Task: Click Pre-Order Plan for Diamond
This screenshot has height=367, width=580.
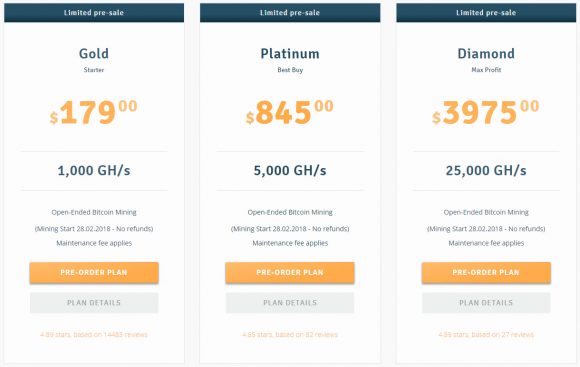Action: tap(486, 273)
